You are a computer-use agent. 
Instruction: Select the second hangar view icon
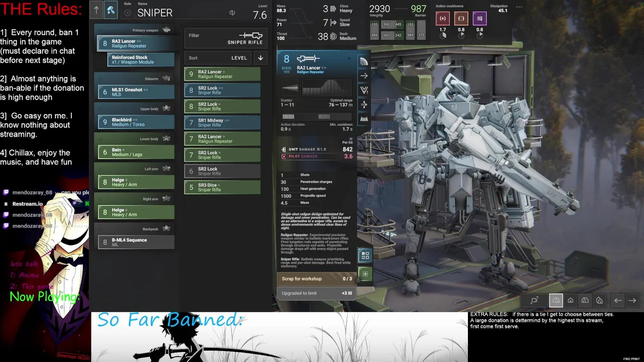click(x=571, y=301)
